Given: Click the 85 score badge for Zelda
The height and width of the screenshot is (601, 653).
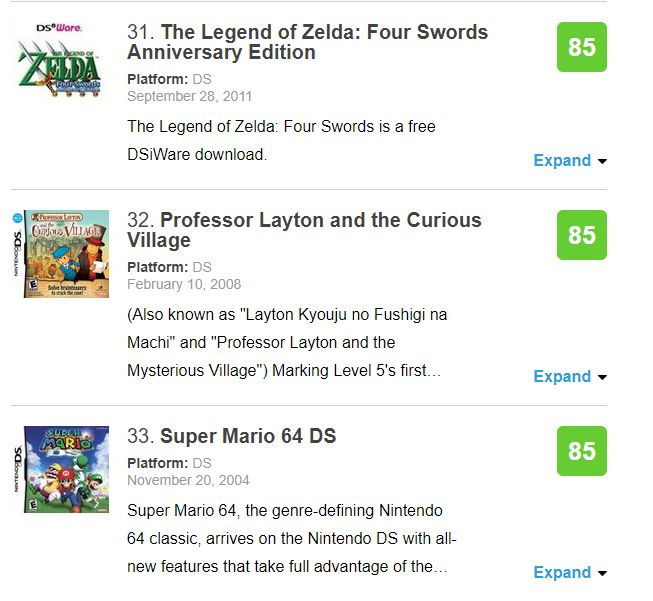Looking at the screenshot, I should point(582,47).
